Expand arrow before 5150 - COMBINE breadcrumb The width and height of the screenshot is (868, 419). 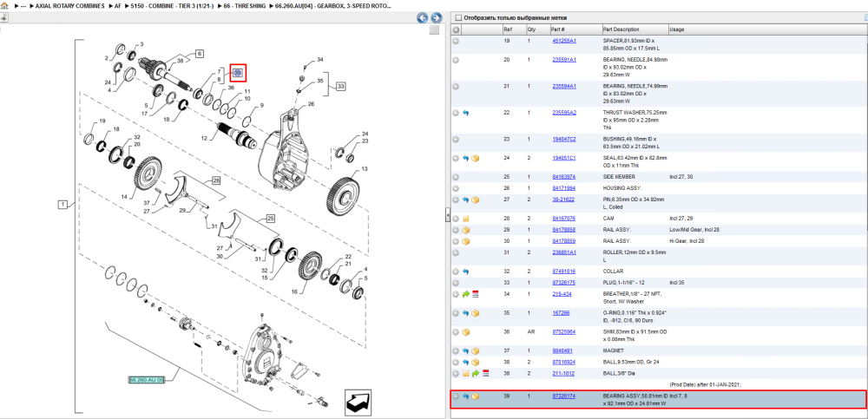pos(126,5)
